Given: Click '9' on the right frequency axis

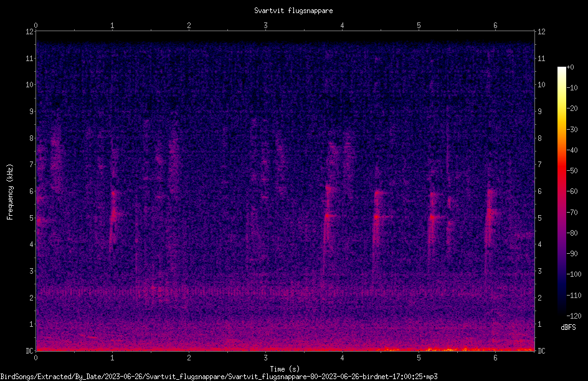Looking at the screenshot, I should coord(539,112).
